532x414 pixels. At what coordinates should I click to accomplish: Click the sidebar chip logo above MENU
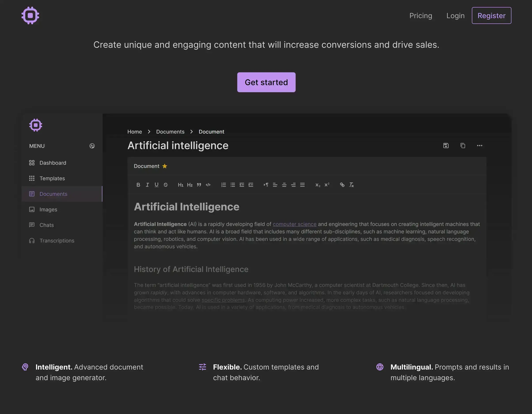36,125
